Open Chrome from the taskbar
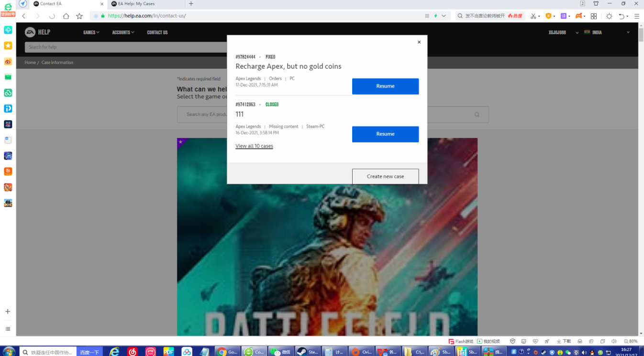644x356 pixels. pos(227,351)
